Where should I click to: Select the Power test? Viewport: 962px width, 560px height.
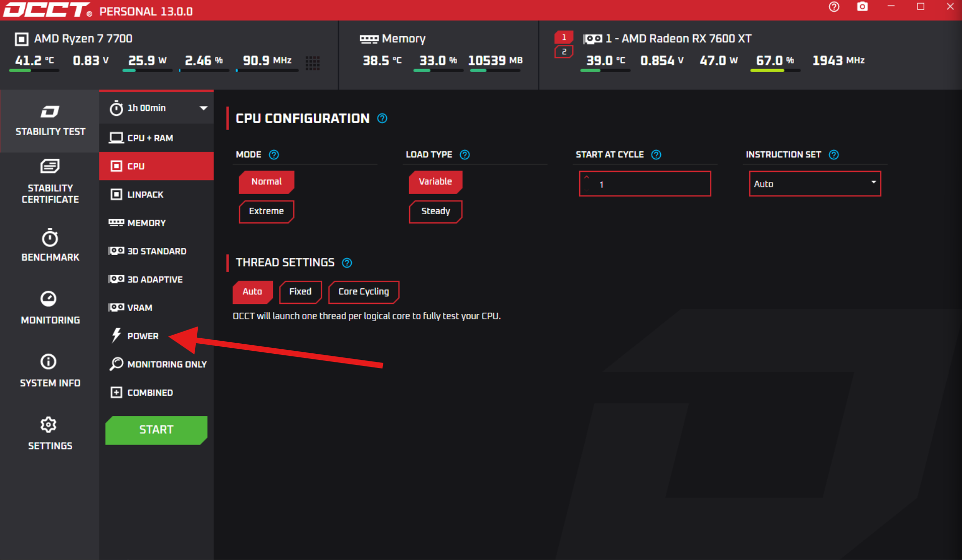(x=143, y=336)
